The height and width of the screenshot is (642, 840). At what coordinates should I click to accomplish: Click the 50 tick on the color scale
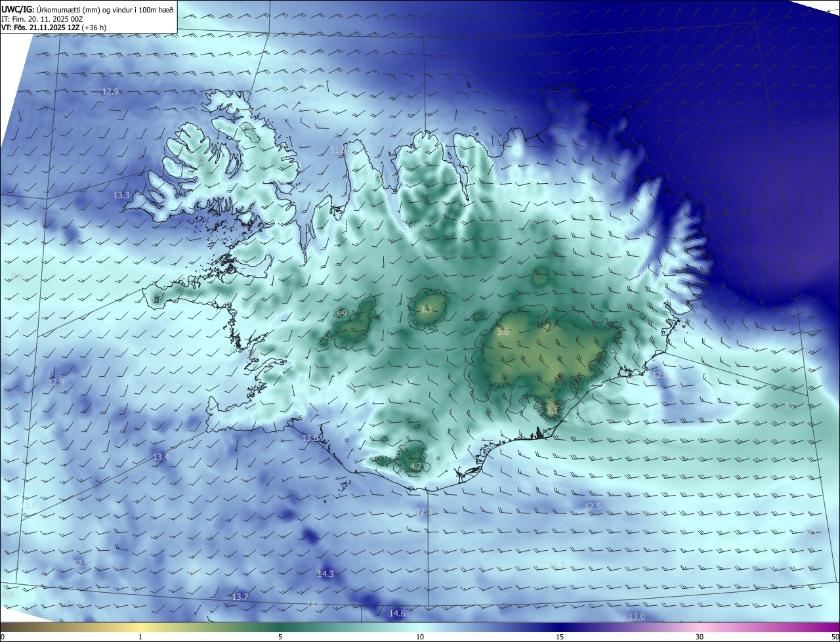(x=835, y=637)
